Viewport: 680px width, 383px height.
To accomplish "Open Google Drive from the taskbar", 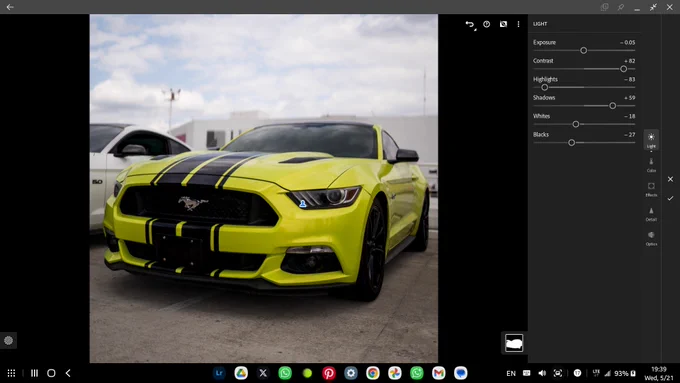I will tap(241, 373).
